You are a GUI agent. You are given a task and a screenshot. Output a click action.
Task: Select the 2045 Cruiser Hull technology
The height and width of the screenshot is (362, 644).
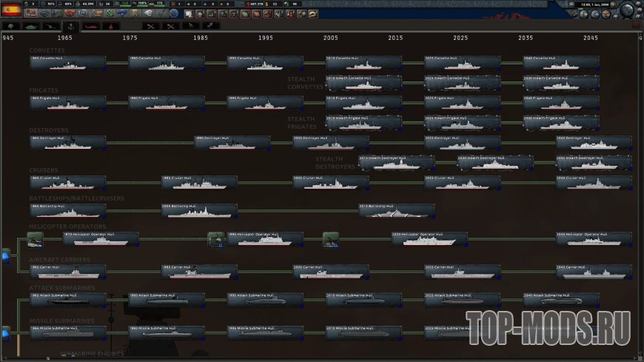click(594, 182)
